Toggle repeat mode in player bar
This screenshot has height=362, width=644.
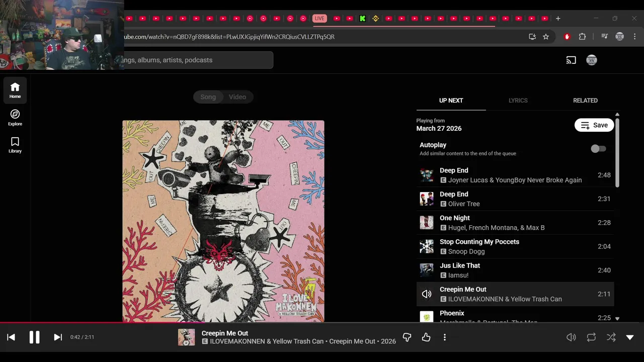(x=591, y=337)
